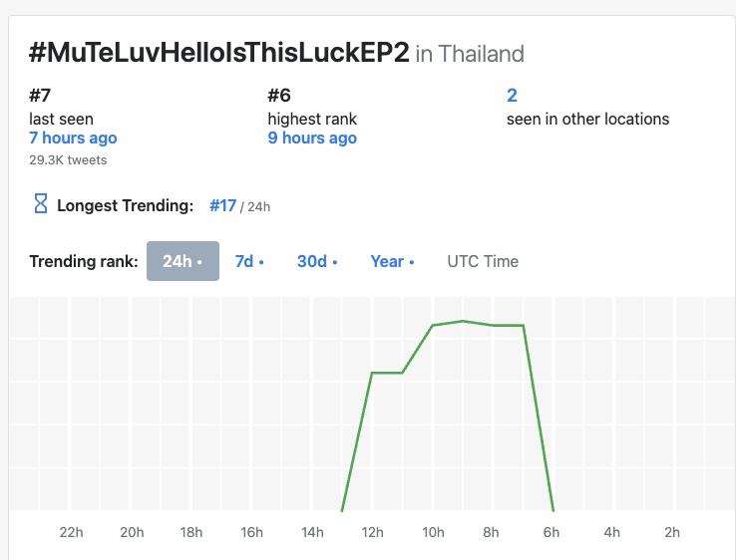Select the 24h trending rank tab
Image resolution: width=736 pixels, height=560 pixels.
coord(183,261)
